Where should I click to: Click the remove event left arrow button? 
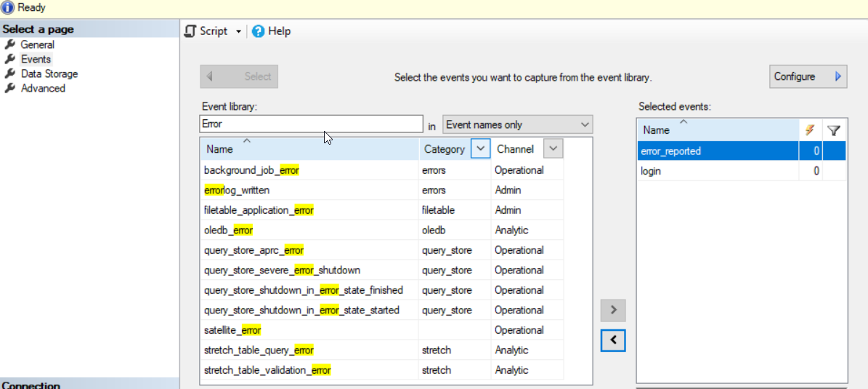point(613,340)
